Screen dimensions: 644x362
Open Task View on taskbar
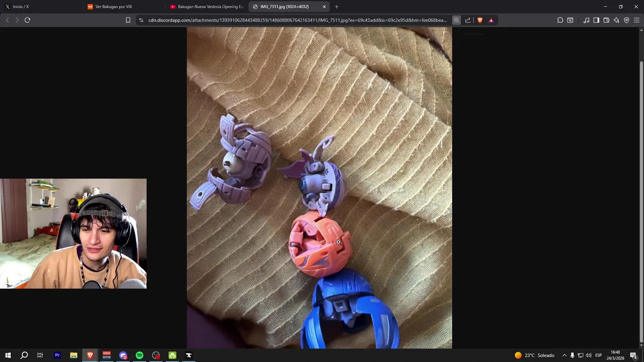coord(40,355)
